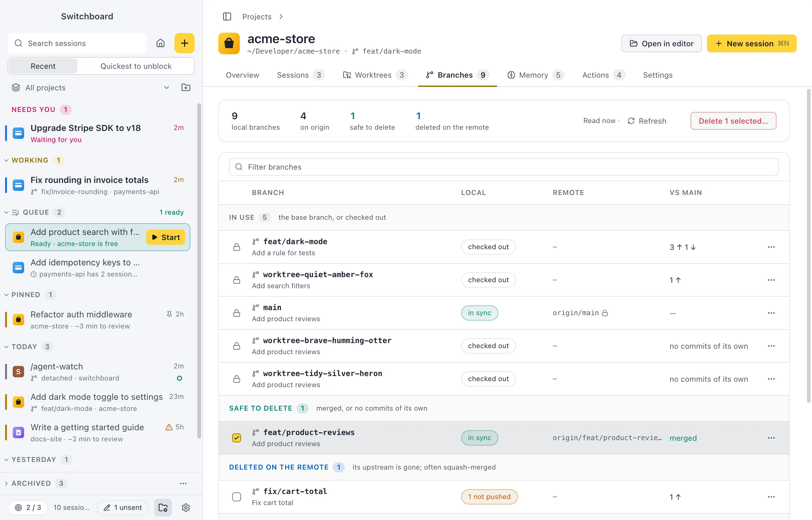Click the warning icon on getting started guide

point(169,427)
